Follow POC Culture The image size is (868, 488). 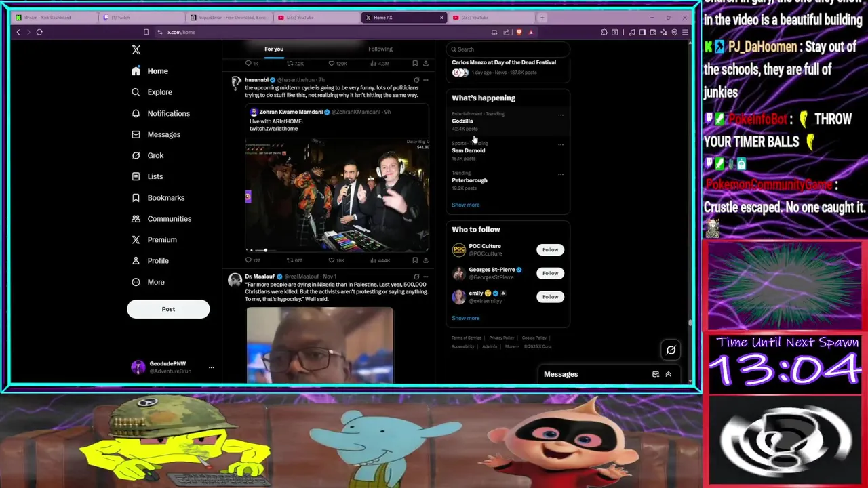[550, 249]
